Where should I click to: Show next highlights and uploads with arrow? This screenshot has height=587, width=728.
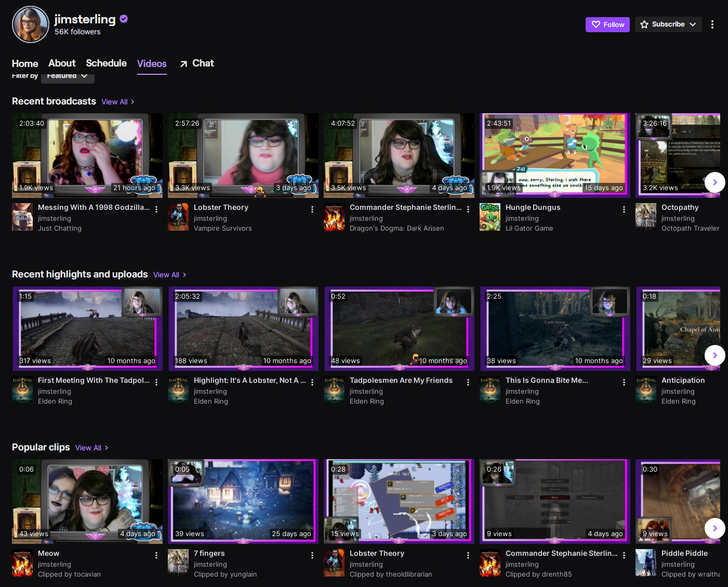715,355
